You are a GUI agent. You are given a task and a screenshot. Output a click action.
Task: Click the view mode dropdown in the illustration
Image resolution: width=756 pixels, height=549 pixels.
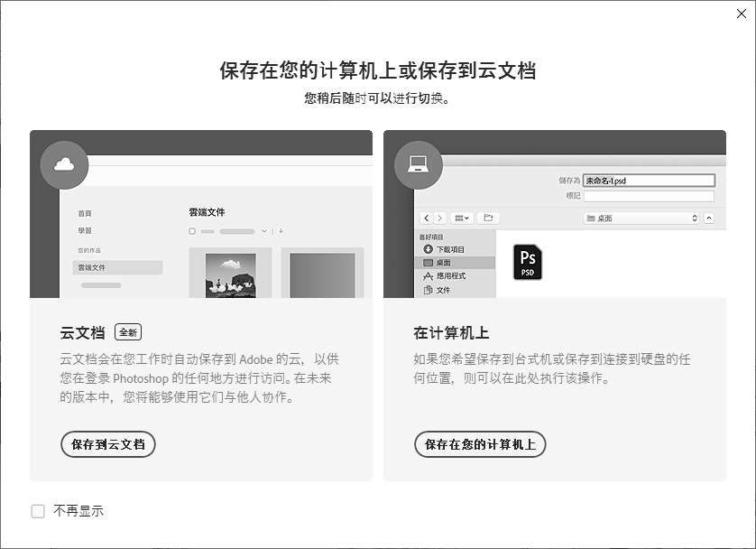(462, 218)
